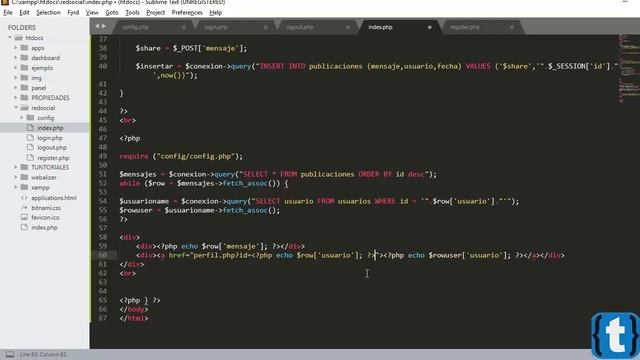This screenshot has height=360, width=640.
Task: Switch to the login.php tab
Action: coord(216,27)
